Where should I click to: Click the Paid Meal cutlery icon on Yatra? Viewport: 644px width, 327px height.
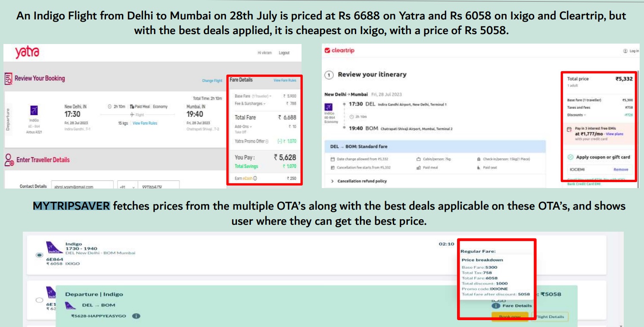[x=132, y=107]
